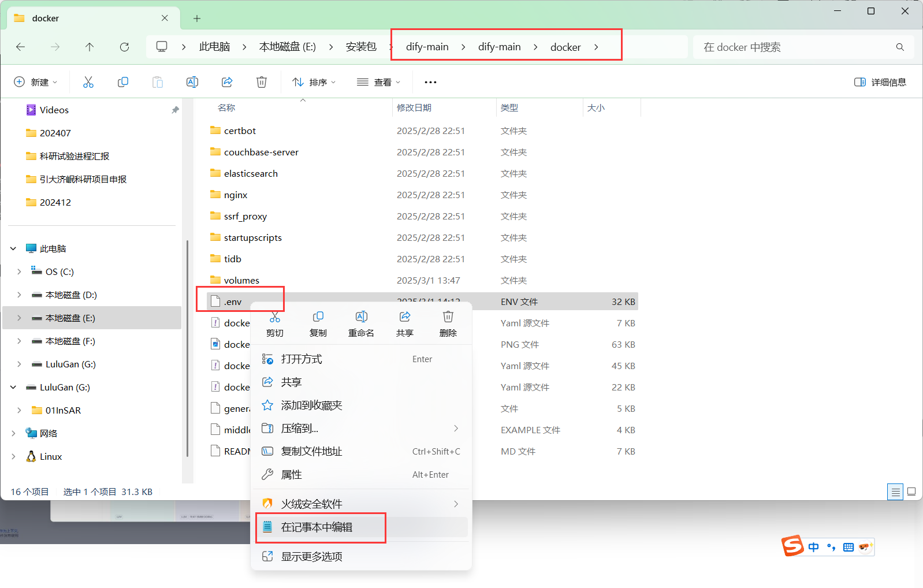This screenshot has width=923, height=588.
Task: Click the toolbar rename icon
Action: click(x=192, y=82)
